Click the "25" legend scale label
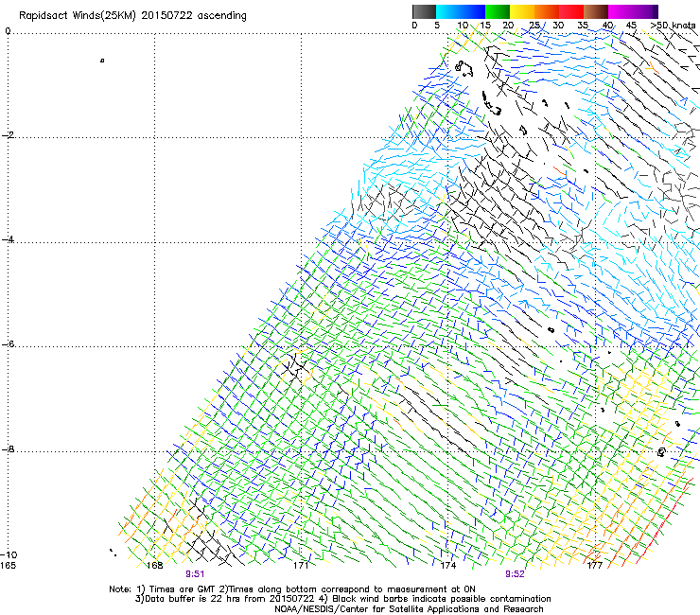The image size is (700, 615). [534, 26]
